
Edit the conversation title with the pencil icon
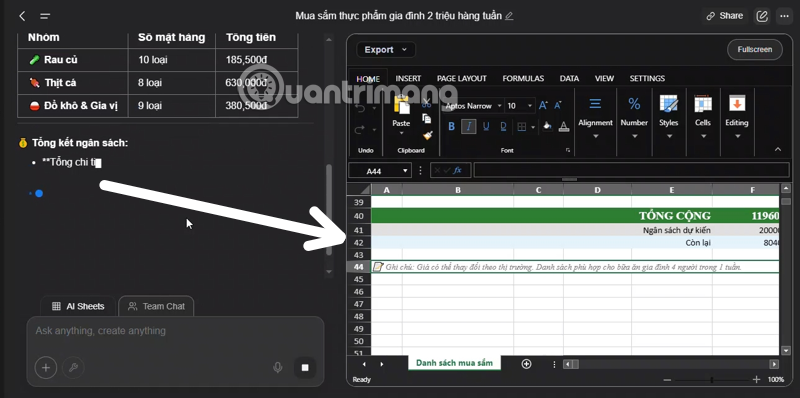pyautogui.click(x=509, y=16)
